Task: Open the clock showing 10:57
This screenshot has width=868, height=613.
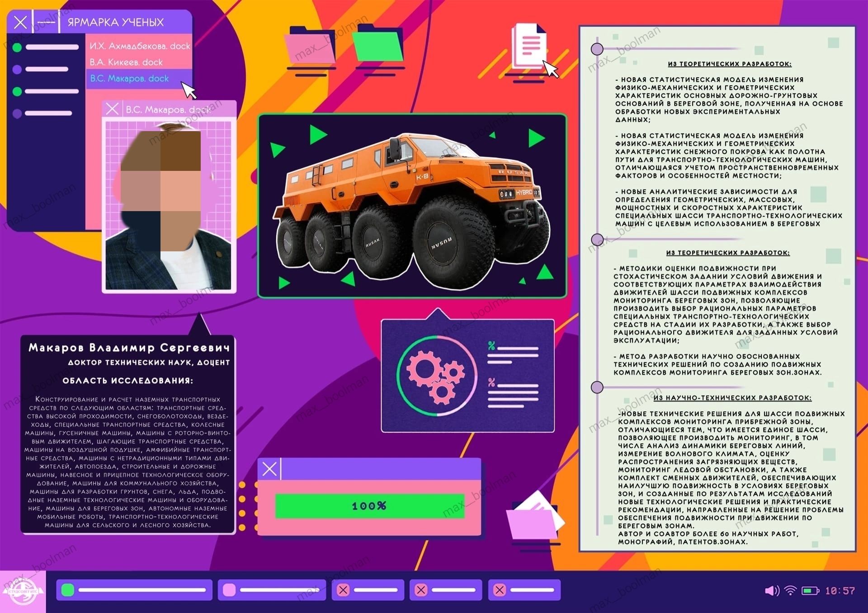Action: pos(840,591)
